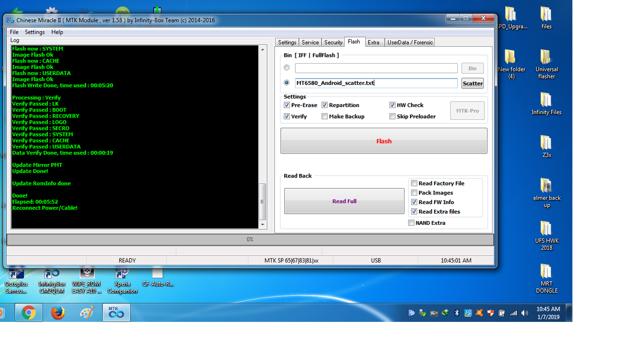This screenshot has width=644, height=362.
Task: Open the Z3x desktop folder
Action: (x=546, y=146)
